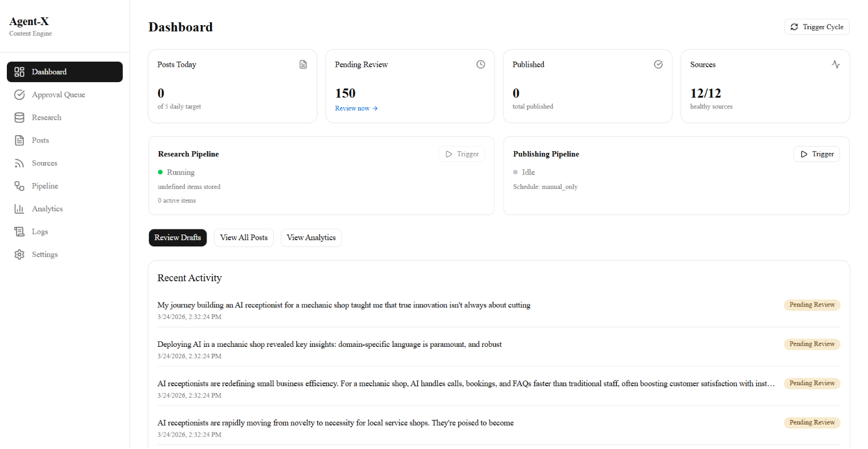This screenshot has height=449, width=868.
Task: Click the '0 active items' text
Action: click(x=177, y=201)
